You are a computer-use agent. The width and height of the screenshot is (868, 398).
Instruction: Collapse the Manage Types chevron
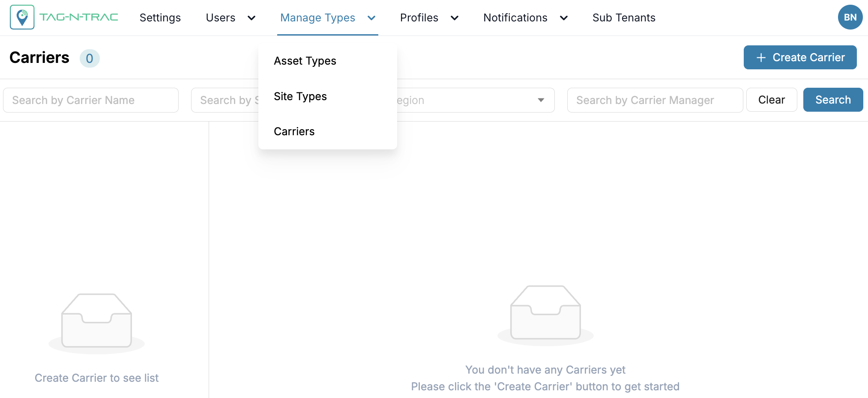pos(371,18)
